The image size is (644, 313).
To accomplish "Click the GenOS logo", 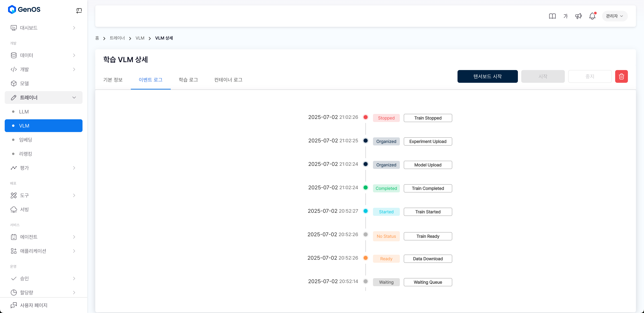I will pos(24,10).
